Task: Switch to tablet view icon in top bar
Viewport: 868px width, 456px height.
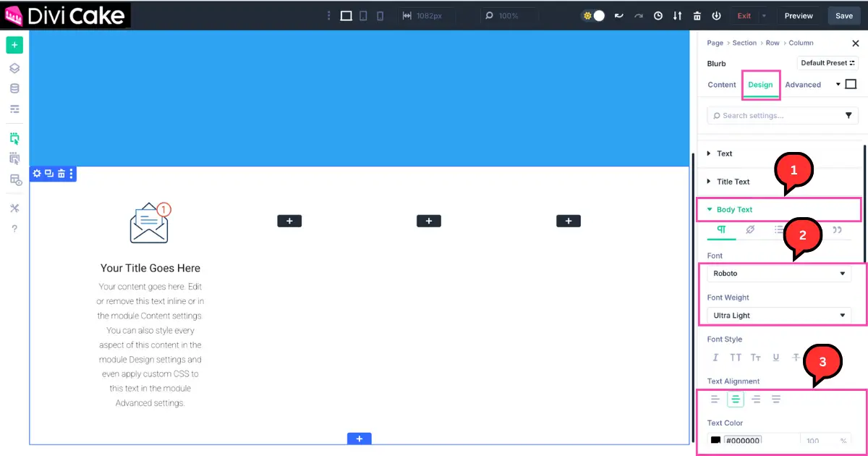Action: pyautogui.click(x=364, y=16)
